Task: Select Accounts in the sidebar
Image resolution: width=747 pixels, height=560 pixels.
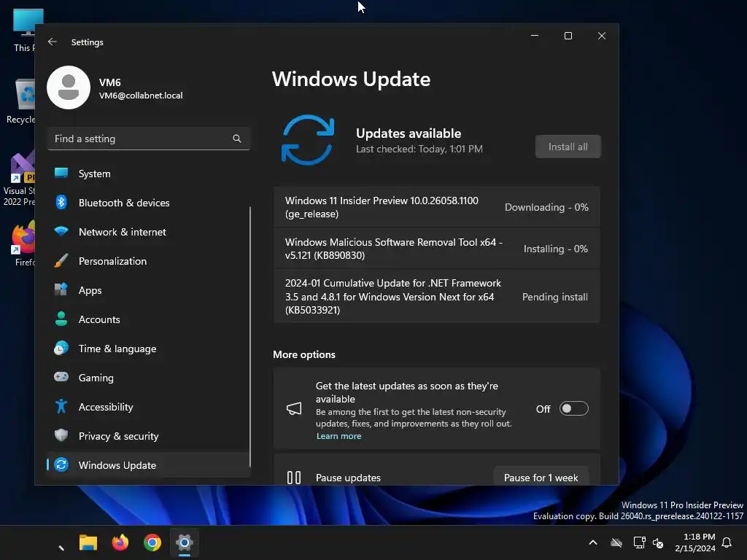Action: (148, 319)
